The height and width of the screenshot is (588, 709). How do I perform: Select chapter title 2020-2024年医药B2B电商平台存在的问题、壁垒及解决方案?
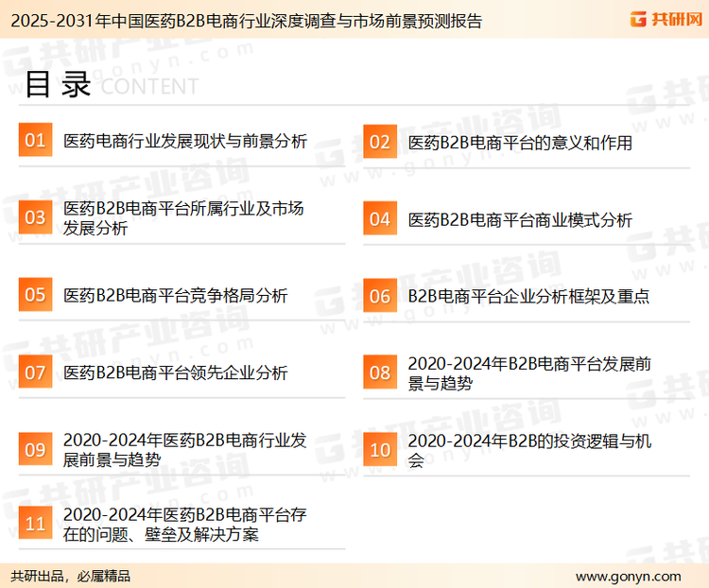[185, 525]
